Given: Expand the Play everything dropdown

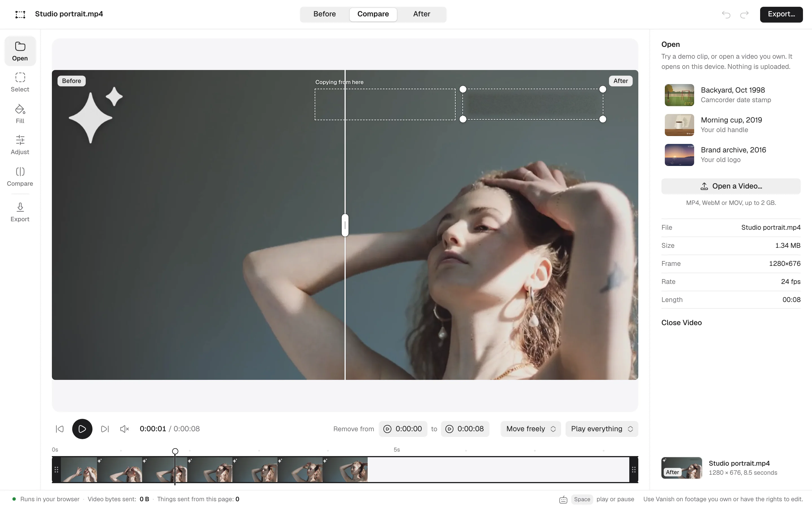Looking at the screenshot, I should click(x=602, y=429).
